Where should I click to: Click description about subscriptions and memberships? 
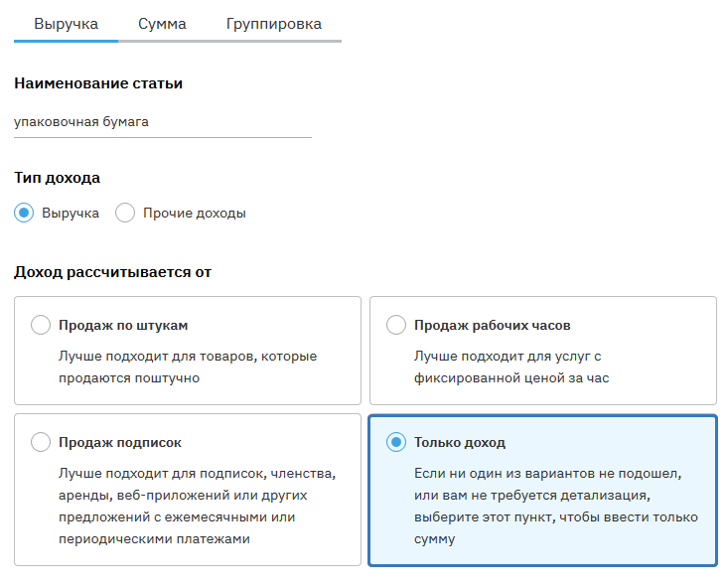pyautogui.click(x=197, y=506)
